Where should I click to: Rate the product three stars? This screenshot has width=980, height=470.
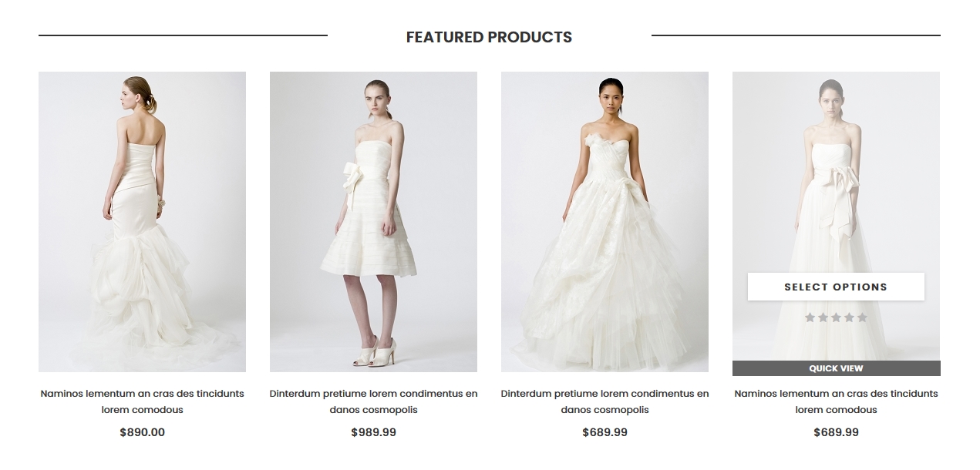836,317
